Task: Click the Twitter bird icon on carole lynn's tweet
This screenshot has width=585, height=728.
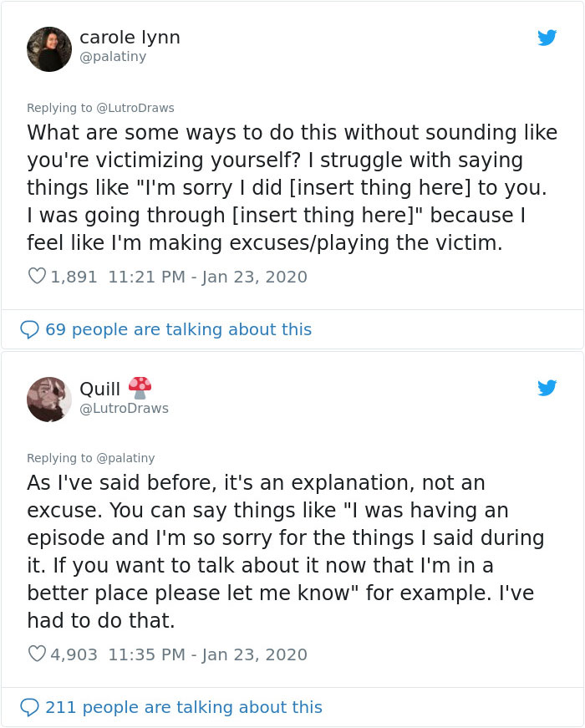Action: pyautogui.click(x=548, y=38)
